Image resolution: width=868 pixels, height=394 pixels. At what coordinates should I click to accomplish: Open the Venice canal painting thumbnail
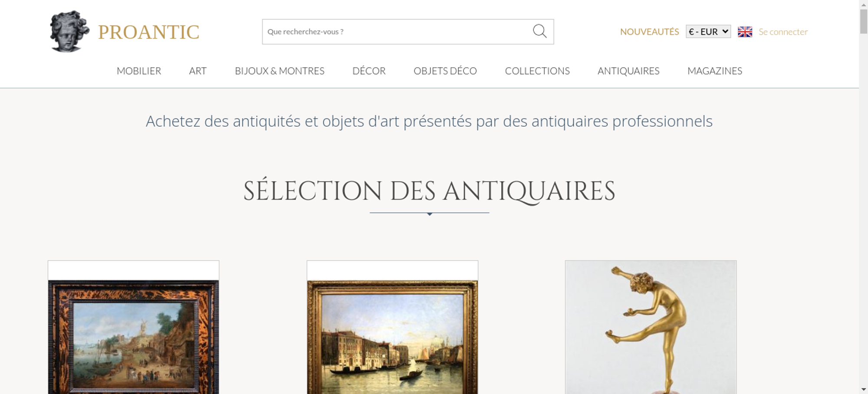click(x=392, y=337)
